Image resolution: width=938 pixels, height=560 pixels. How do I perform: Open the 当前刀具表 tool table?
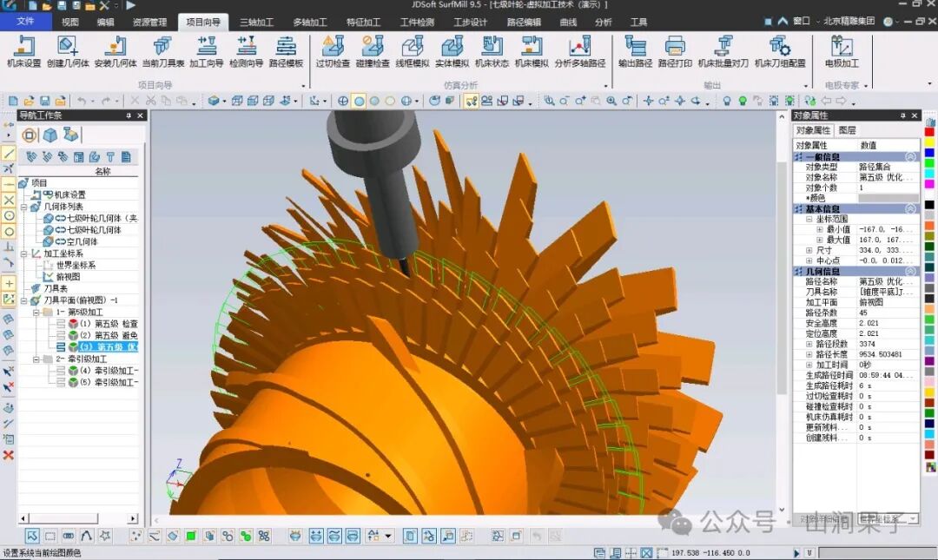pos(162,52)
